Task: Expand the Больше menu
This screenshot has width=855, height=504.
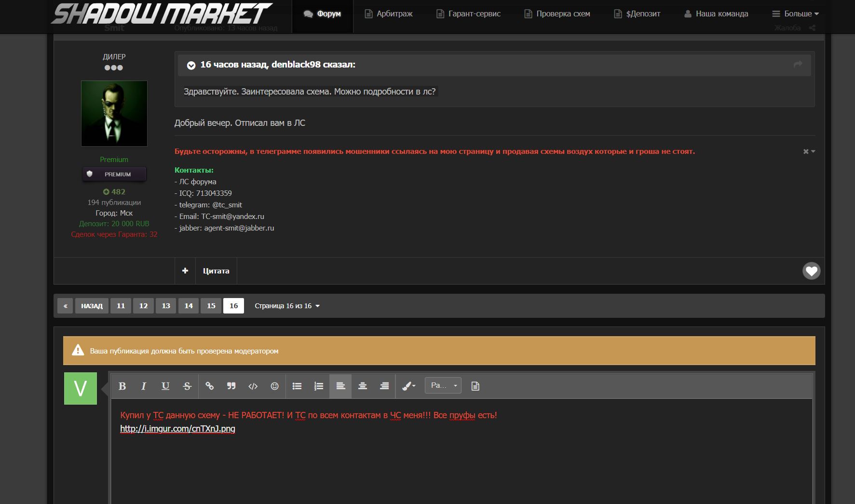Action: (795, 14)
